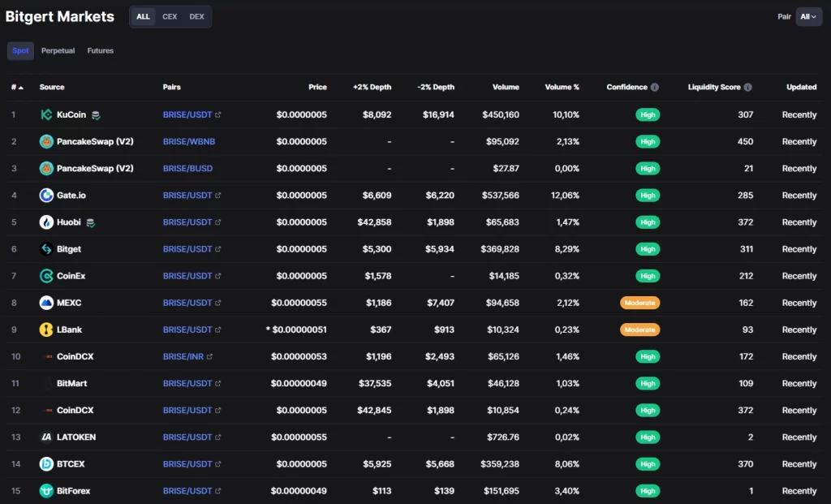
Task: Open the BRISE/WBNB pair link
Action: coord(188,141)
